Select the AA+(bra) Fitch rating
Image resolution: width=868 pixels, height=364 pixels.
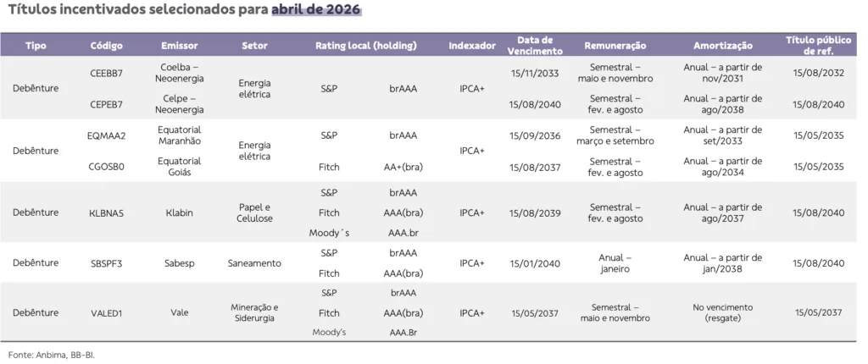coord(403,167)
